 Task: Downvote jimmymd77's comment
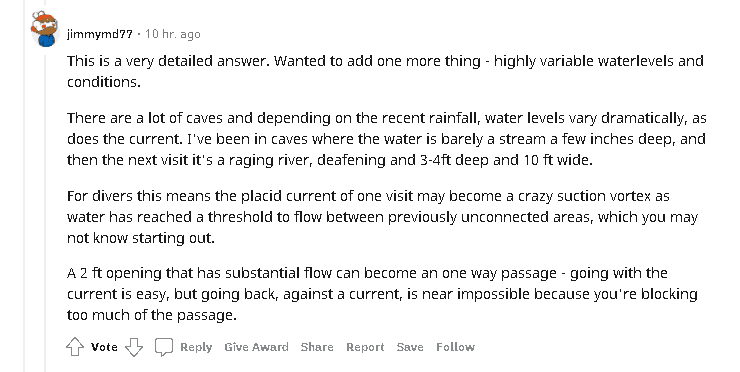134,347
